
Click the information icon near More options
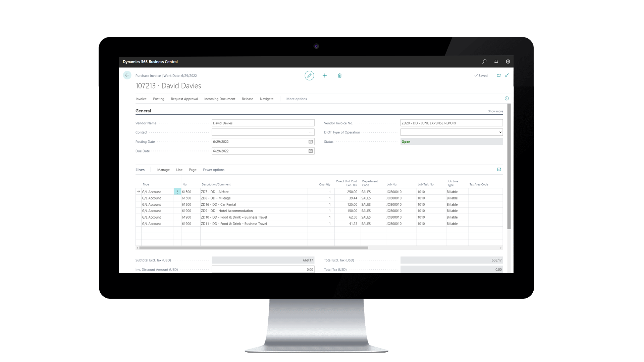pyautogui.click(x=506, y=99)
